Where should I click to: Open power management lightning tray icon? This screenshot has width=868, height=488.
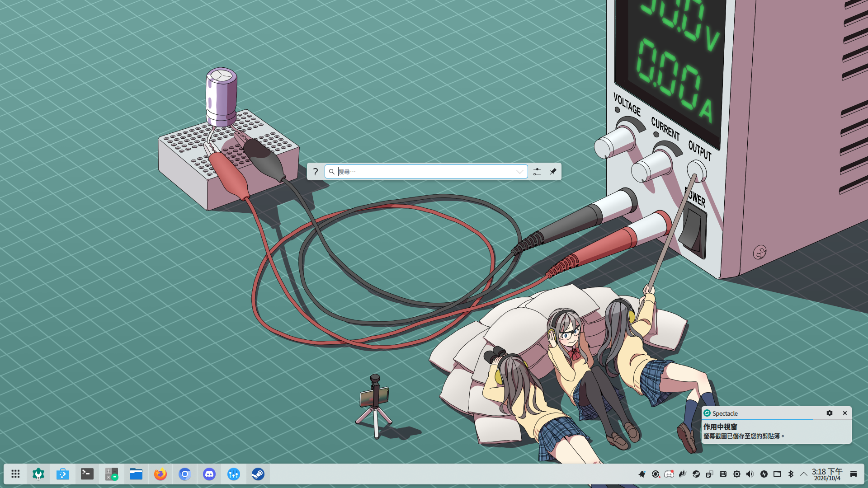(x=764, y=474)
